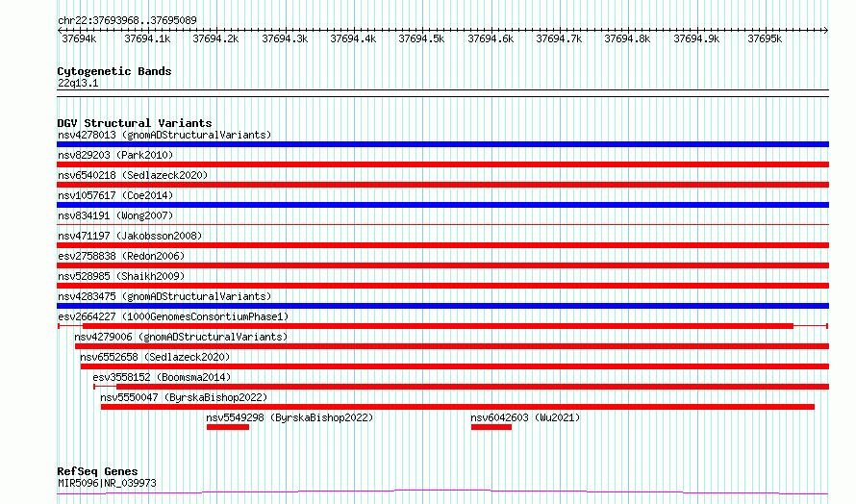Open nsv1057617 (Coe2014) label
Screen dimensions: 856x504
click(x=115, y=195)
